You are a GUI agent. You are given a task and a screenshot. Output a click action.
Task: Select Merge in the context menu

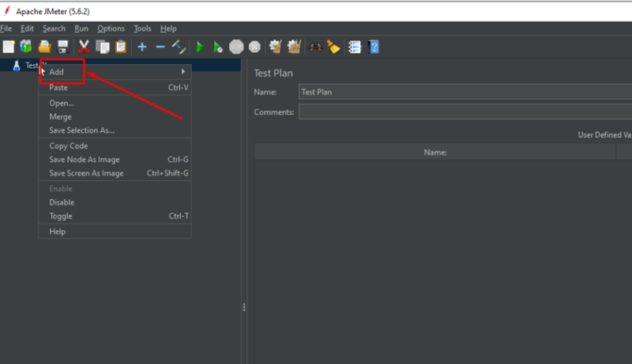[x=115, y=117]
